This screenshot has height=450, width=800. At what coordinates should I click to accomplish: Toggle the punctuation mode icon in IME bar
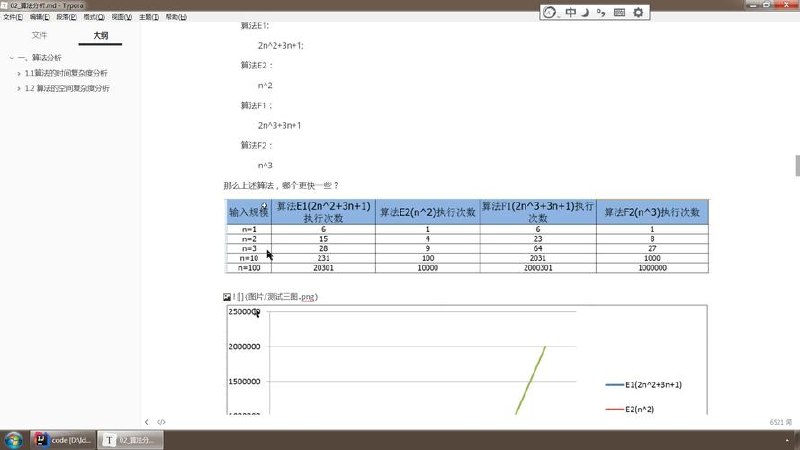pyautogui.click(x=602, y=12)
